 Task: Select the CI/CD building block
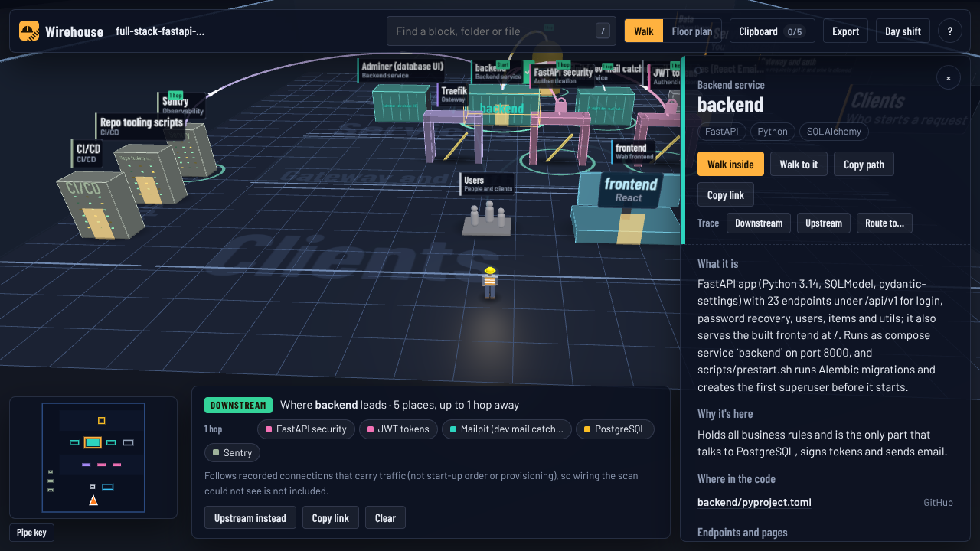coord(100,204)
